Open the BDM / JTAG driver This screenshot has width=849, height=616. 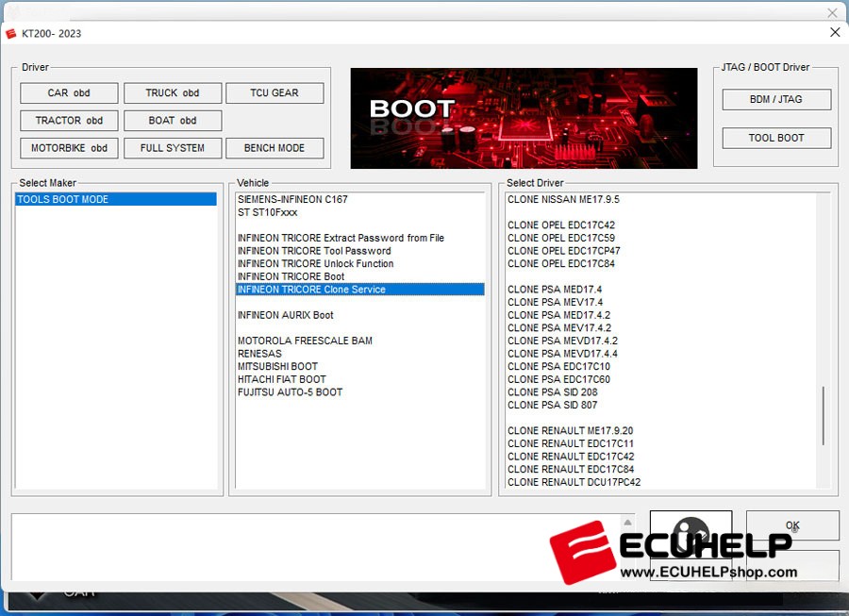click(x=776, y=100)
